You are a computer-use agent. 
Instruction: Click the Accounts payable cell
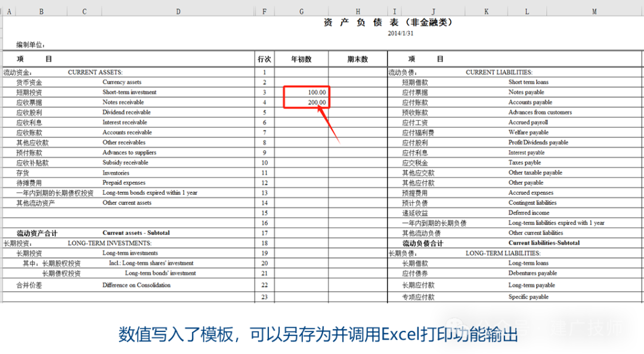point(530,103)
